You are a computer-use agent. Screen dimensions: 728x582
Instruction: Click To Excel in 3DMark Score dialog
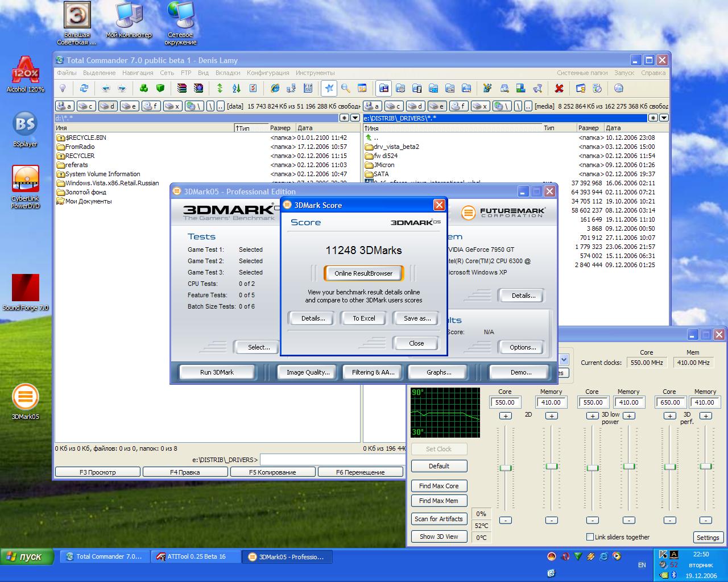tap(363, 318)
